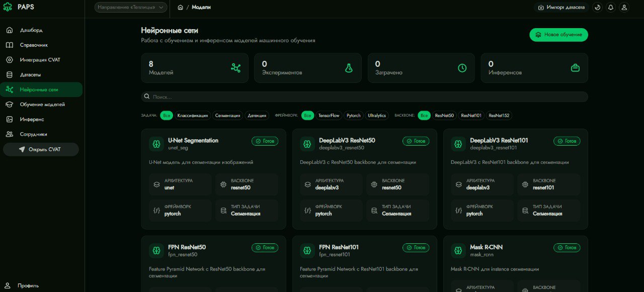644x292 pixels.
Task: Open the FPN ResNet50 title
Action: pos(187,247)
